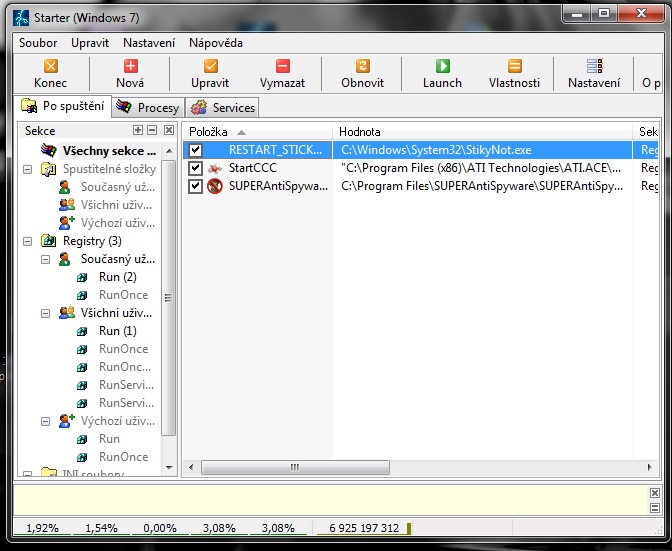Sort by Položka column header
Screen dimensions: 672x551
pyautogui.click(x=258, y=132)
